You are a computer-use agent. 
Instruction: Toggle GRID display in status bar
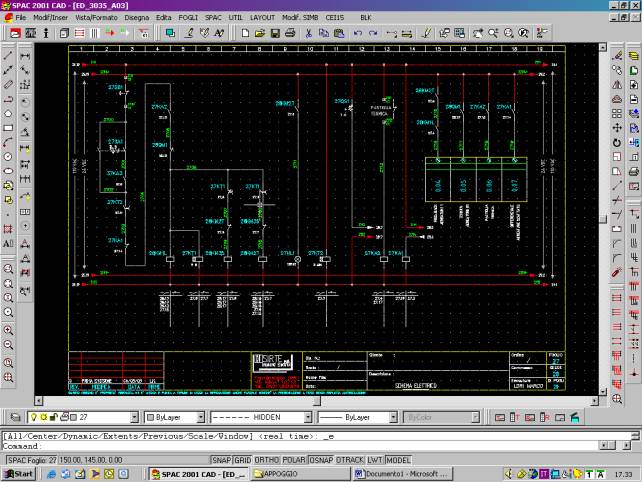point(243,460)
